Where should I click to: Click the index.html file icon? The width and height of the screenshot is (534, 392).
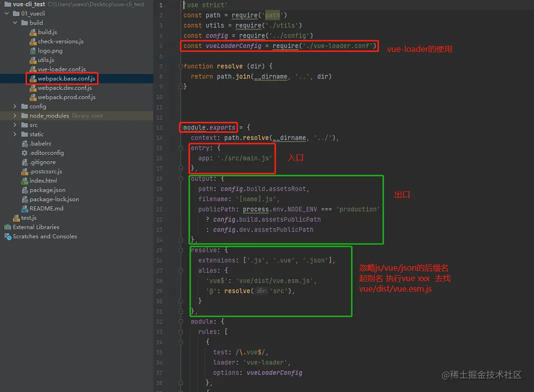point(24,181)
